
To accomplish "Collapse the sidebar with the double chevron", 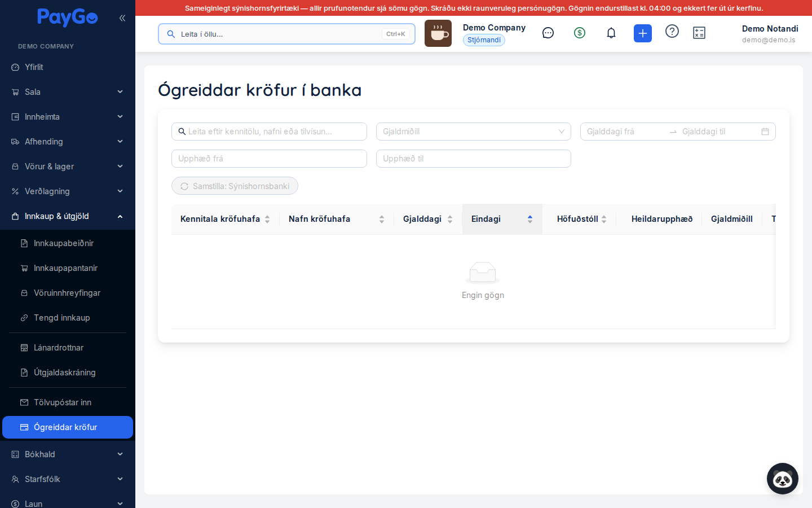I will [x=122, y=18].
